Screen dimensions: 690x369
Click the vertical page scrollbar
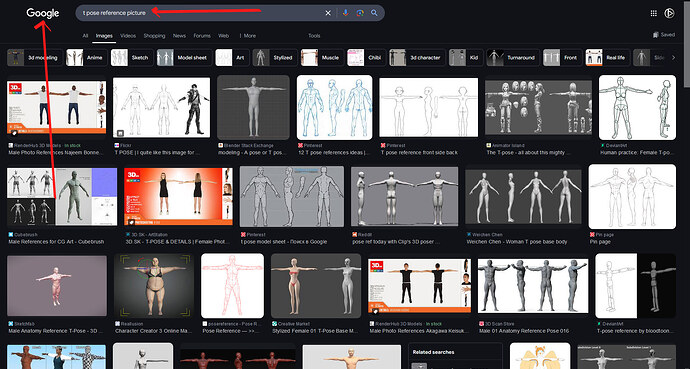coord(687,44)
